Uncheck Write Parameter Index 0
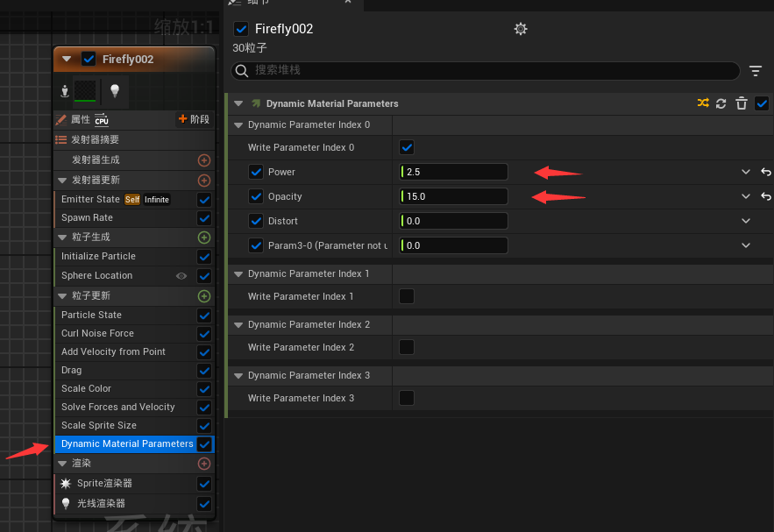The height and width of the screenshot is (532, 774). click(407, 147)
